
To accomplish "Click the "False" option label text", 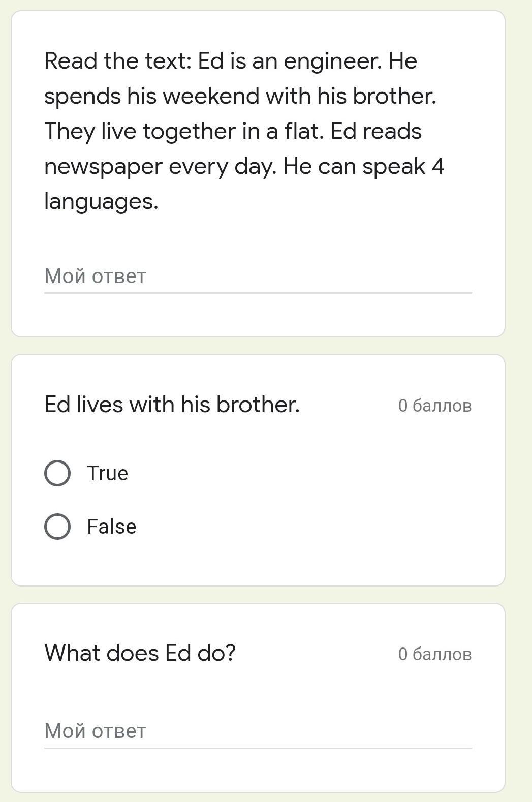I will 111,527.
